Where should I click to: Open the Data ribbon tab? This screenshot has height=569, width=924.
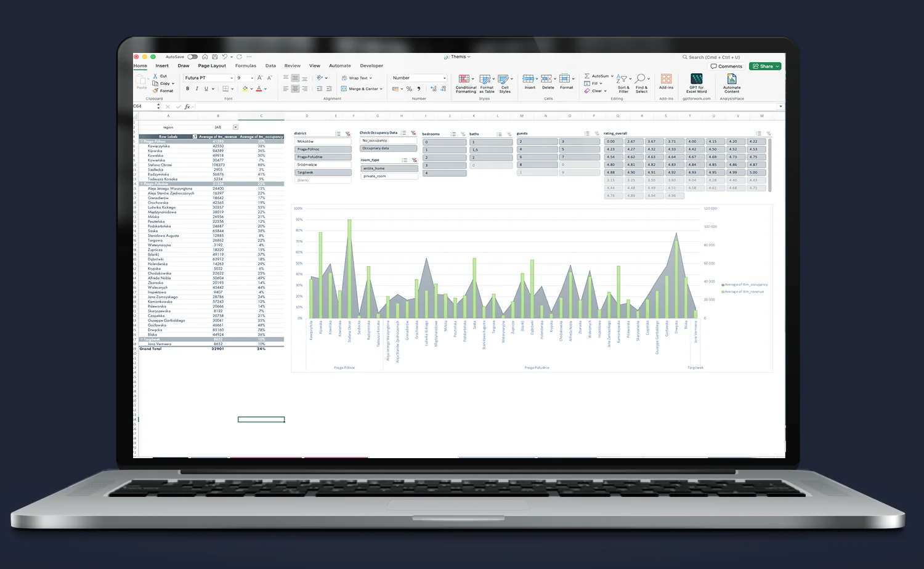coord(270,66)
